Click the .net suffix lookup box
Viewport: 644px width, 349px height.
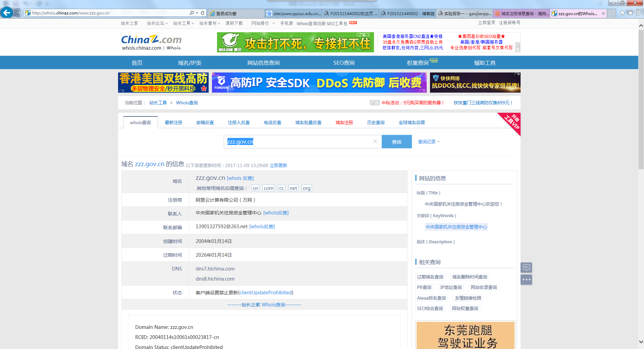coord(293,188)
